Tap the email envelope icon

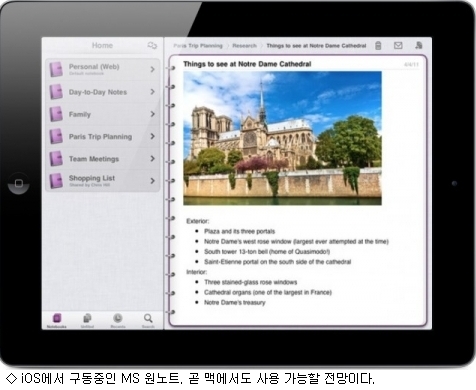[x=398, y=45]
